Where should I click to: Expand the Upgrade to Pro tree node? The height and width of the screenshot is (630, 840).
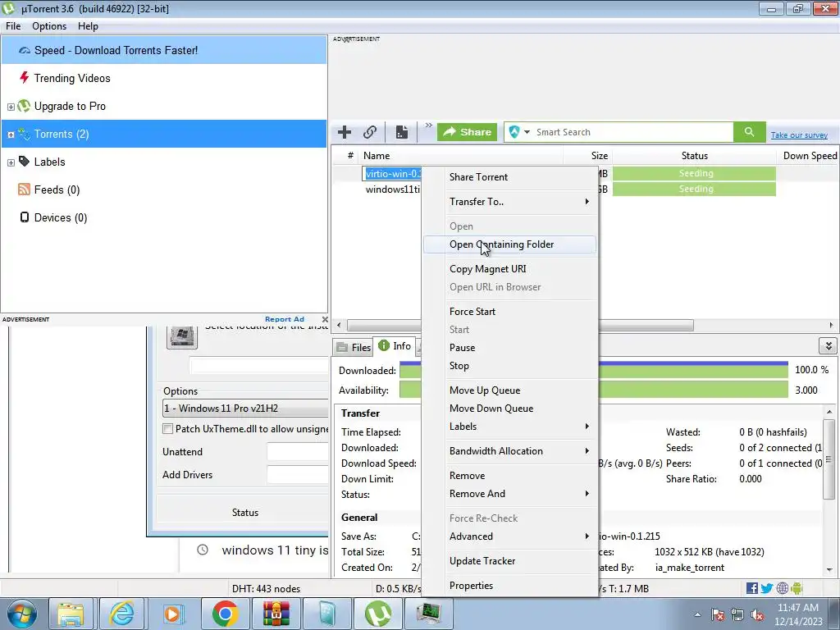pos(11,107)
